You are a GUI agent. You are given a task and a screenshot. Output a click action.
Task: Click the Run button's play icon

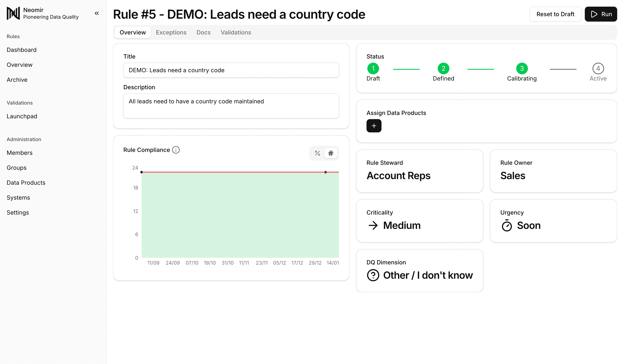pos(594,14)
